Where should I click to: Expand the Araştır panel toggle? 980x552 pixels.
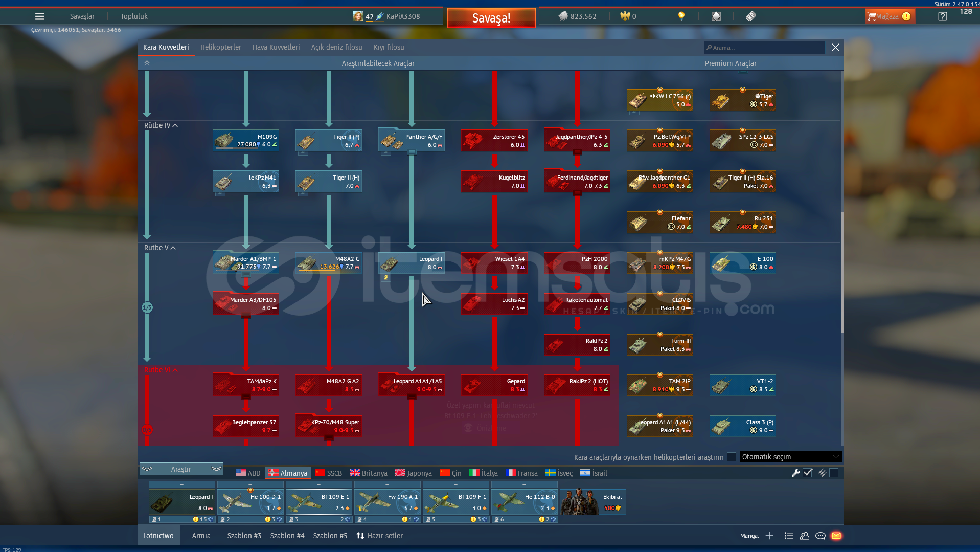181,469
